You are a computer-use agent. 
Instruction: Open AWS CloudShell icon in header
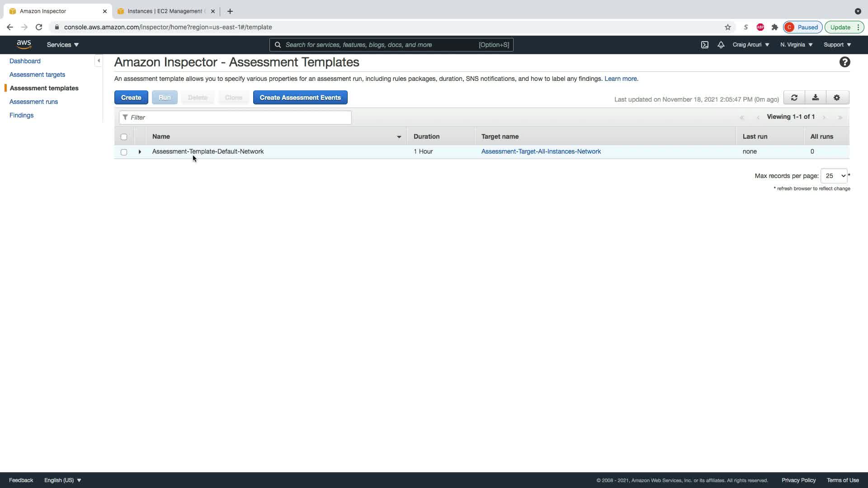(705, 45)
